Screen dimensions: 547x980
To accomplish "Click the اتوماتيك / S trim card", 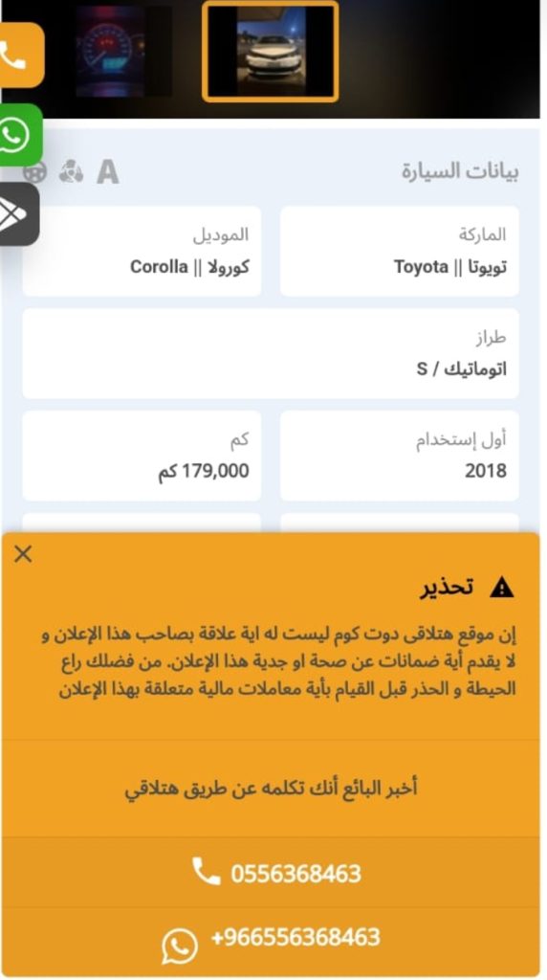I will pos(271,353).
